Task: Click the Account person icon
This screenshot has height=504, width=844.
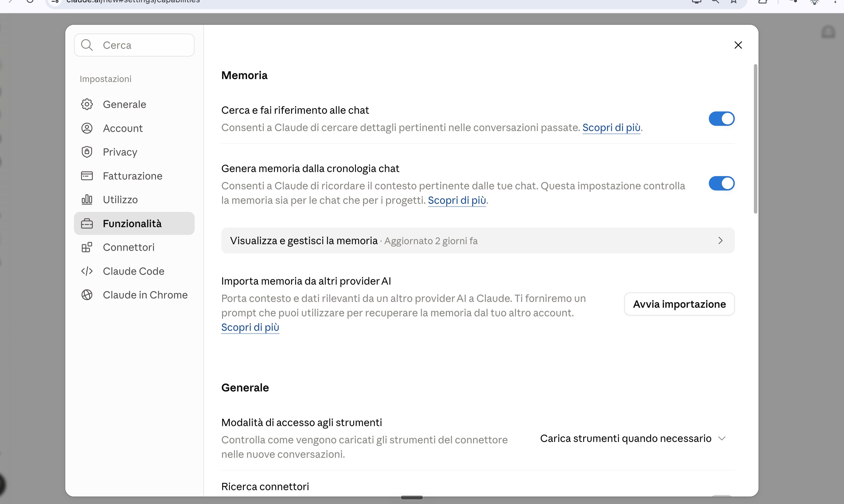Action: point(87,128)
